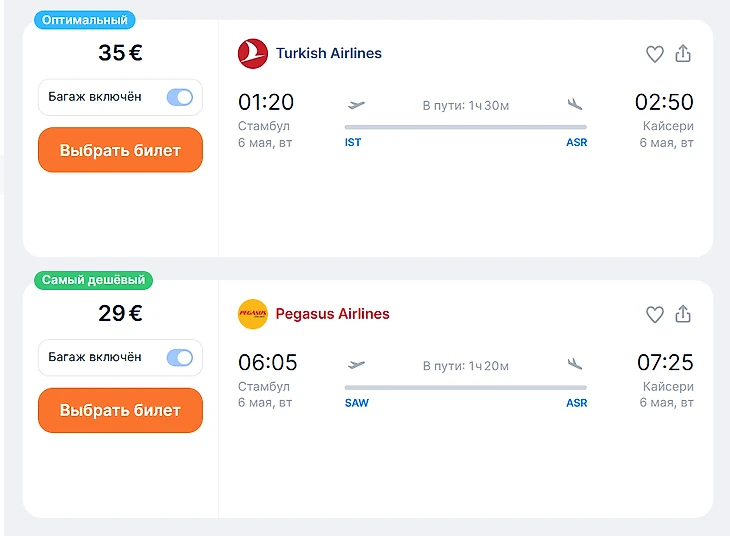Add Turkish Airlines flight to favorites (heart)
This screenshot has height=536, width=730.
point(654,55)
